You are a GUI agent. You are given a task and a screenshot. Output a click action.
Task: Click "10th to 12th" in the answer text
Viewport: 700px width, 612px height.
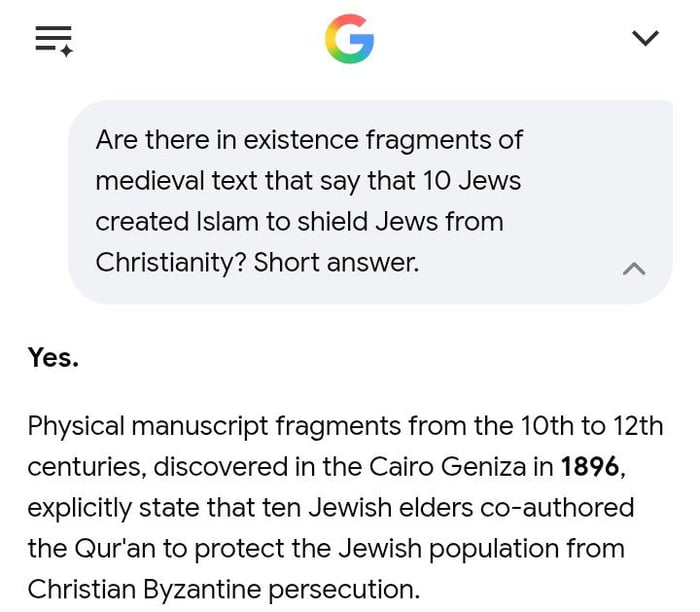coord(592,426)
